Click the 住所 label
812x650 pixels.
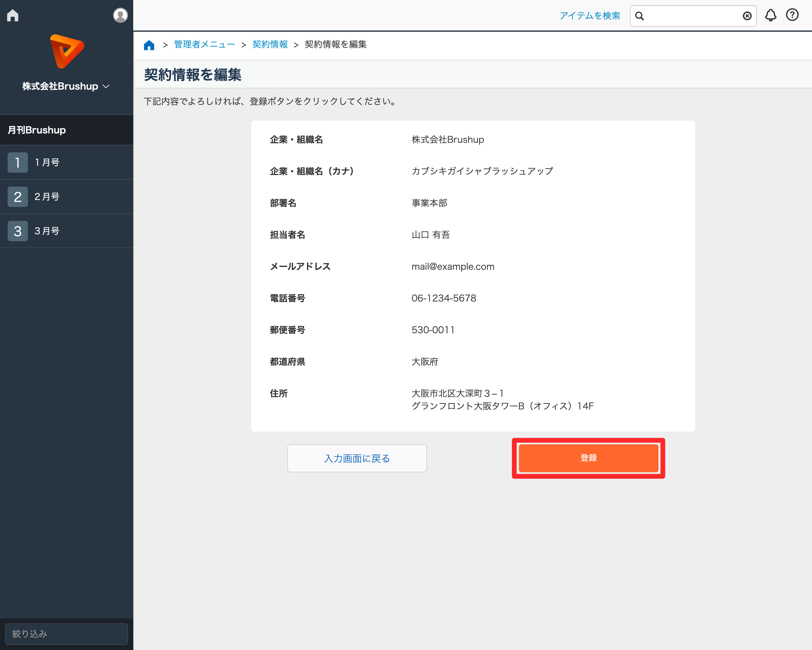point(279,393)
